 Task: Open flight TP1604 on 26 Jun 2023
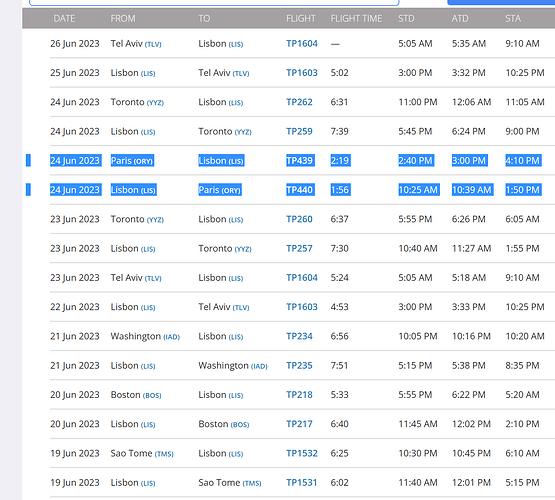pyautogui.click(x=302, y=44)
